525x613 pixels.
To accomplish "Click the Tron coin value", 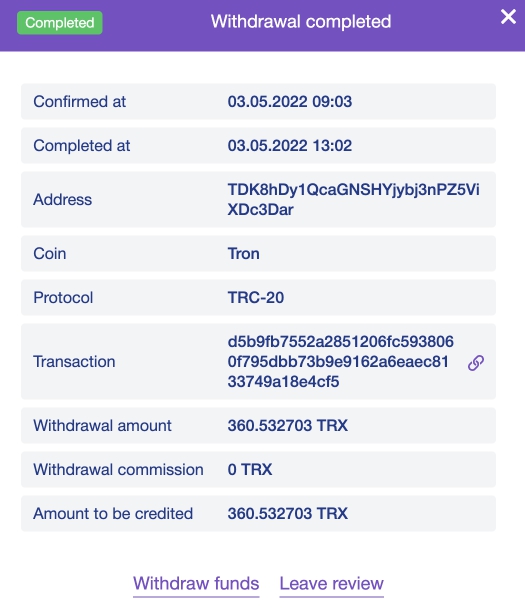I will pyautogui.click(x=244, y=254).
